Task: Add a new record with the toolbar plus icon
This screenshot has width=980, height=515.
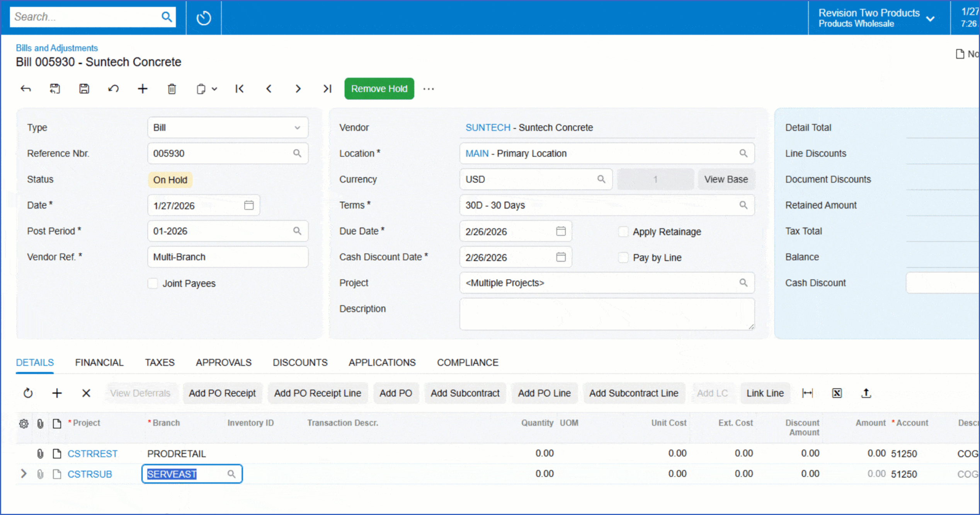Action: [143, 89]
